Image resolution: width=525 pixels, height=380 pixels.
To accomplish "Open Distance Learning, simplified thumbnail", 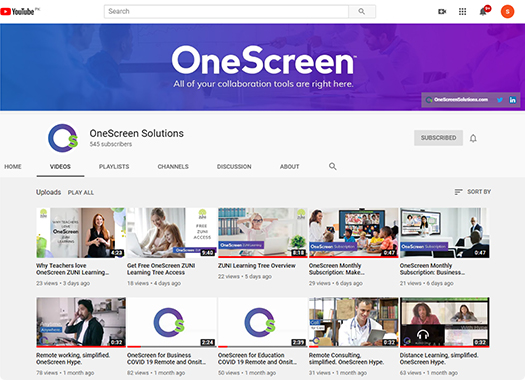I will tap(445, 322).
